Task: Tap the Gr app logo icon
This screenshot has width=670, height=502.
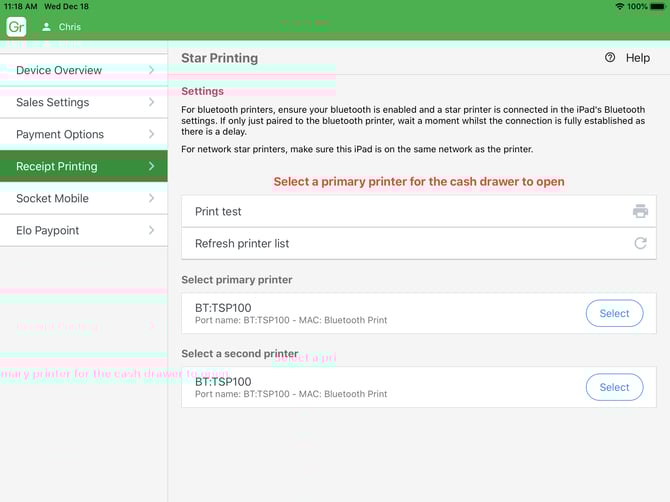Action: [x=16, y=27]
